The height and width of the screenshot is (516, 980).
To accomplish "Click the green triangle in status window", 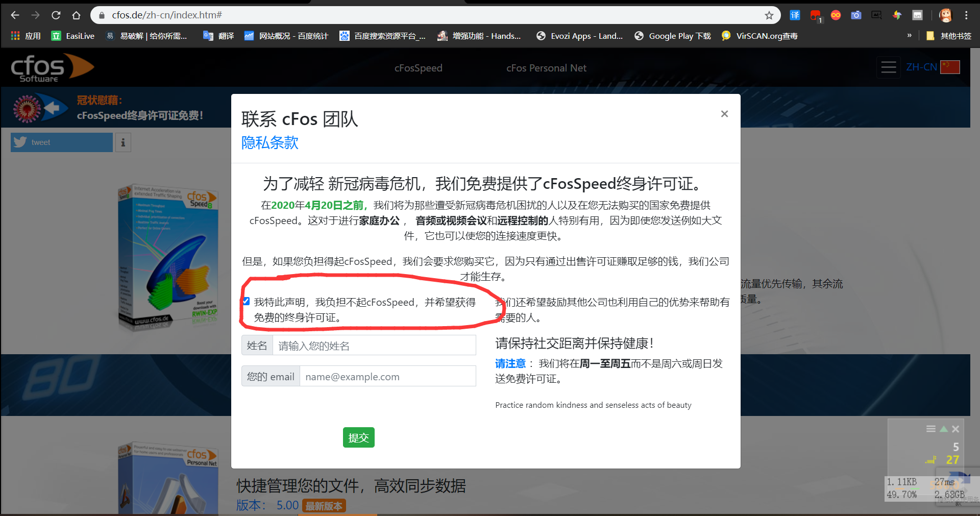I will 944,429.
